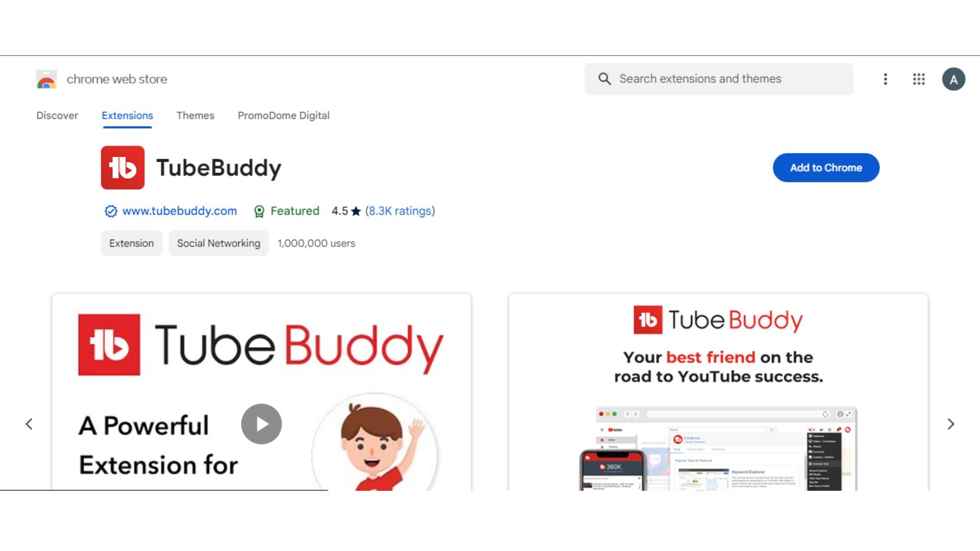Click the TubeBuddy logo in listing

point(123,167)
